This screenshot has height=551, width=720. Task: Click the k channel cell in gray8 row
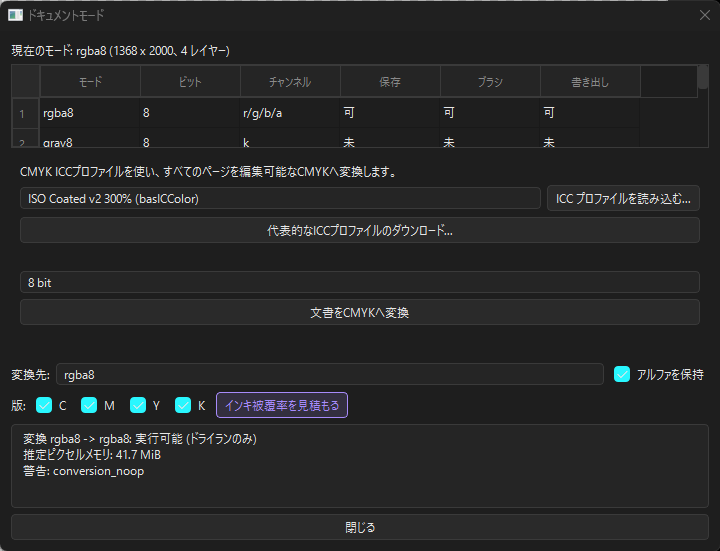pyautogui.click(x=290, y=138)
